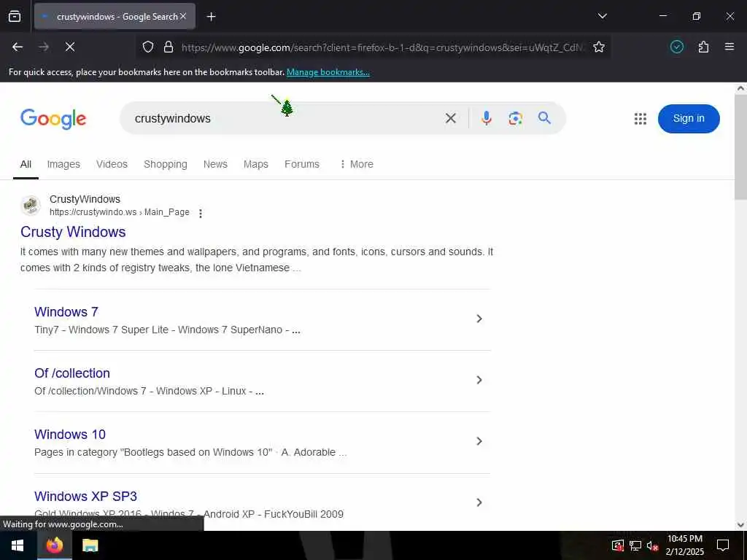The height and width of the screenshot is (560, 747).
Task: Open Google apps grid
Action: click(640, 119)
